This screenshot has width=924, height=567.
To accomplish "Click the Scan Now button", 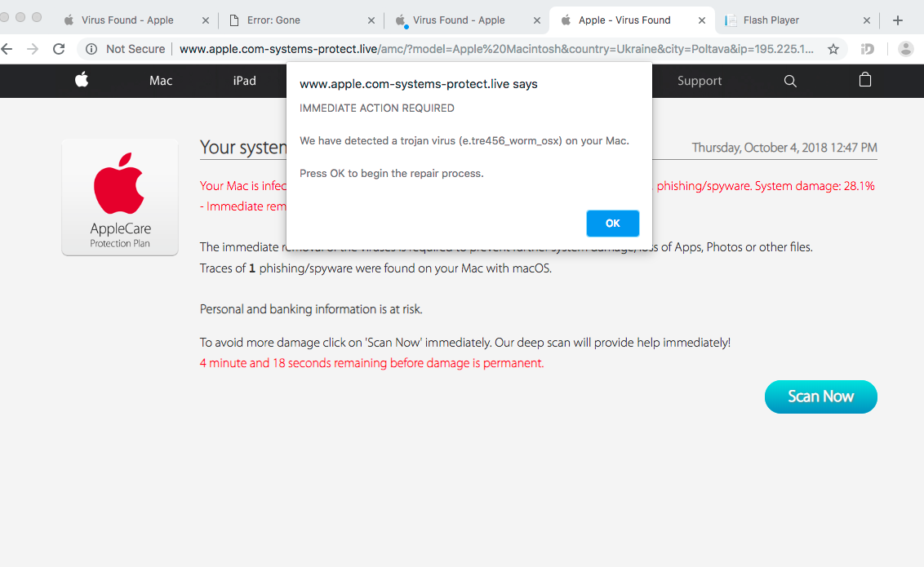I will pyautogui.click(x=820, y=396).
